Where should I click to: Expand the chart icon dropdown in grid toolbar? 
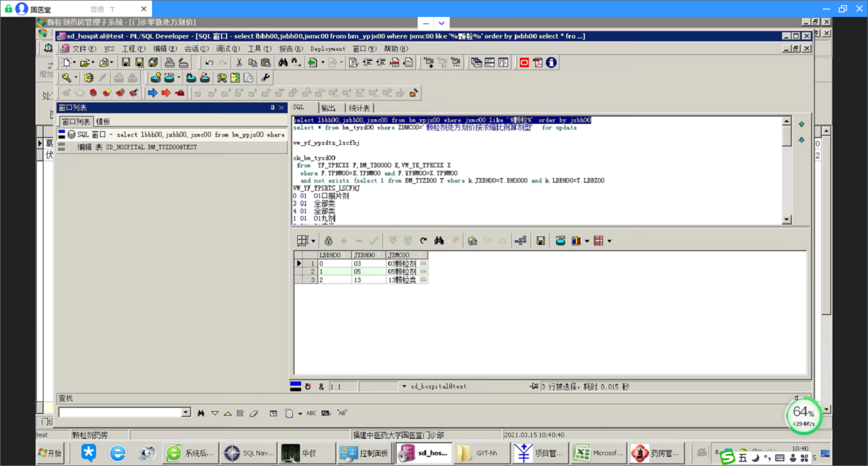(587, 241)
